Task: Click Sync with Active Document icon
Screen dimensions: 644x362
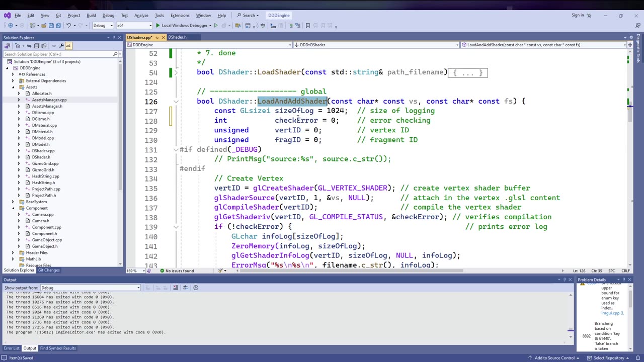Action: click(x=29, y=46)
